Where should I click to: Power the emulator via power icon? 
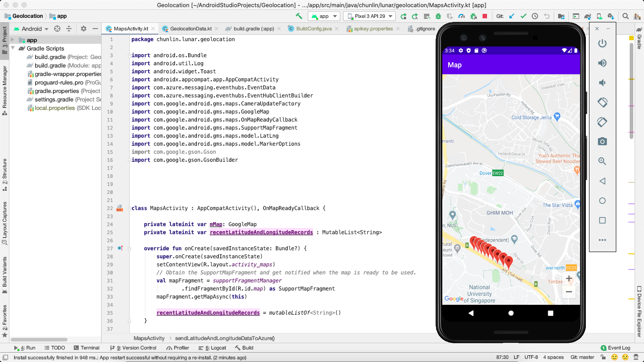click(x=602, y=43)
